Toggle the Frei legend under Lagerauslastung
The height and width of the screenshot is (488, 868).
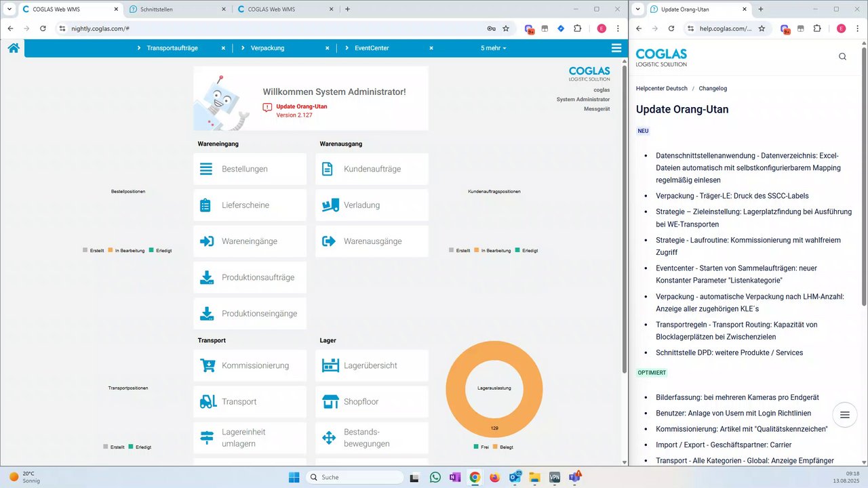(x=481, y=447)
